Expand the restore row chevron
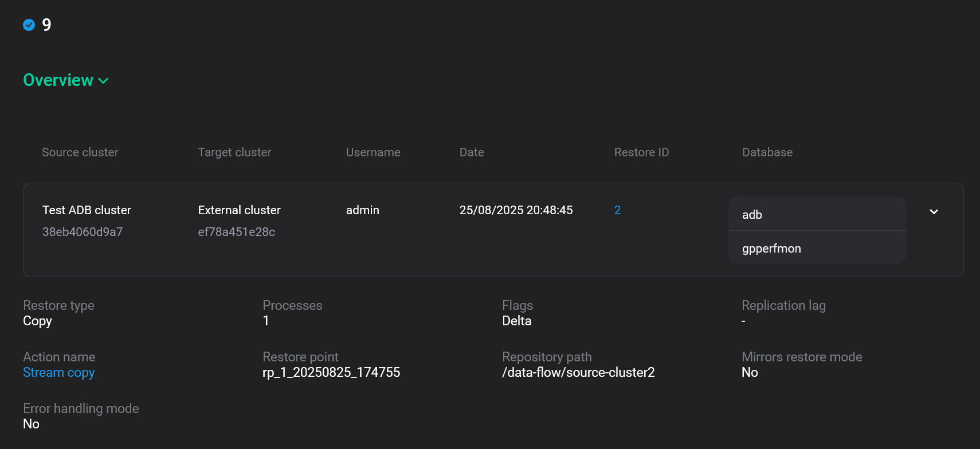 [934, 211]
